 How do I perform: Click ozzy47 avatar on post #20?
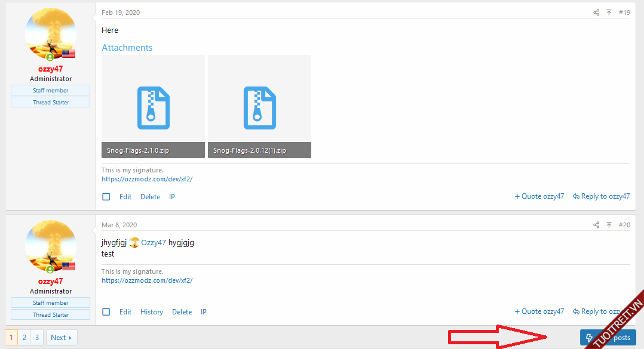(51, 246)
